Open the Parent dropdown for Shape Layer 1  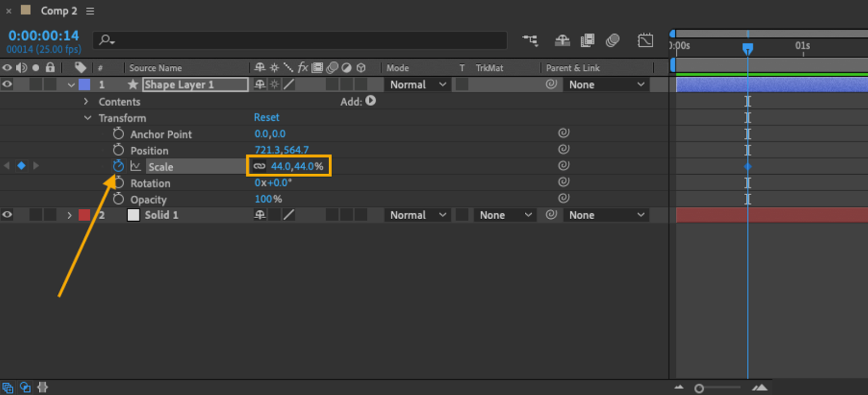click(x=607, y=84)
